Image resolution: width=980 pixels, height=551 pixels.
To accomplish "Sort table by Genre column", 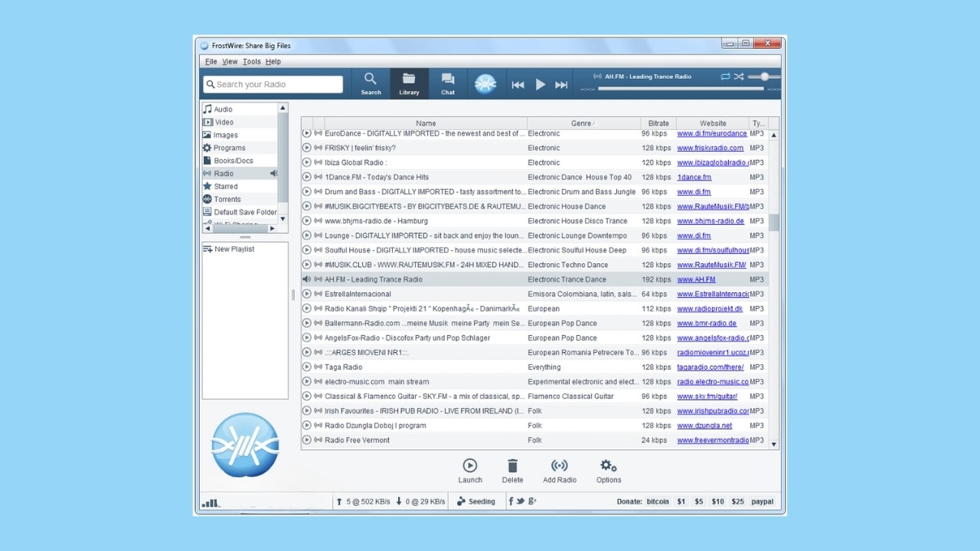I will point(583,123).
